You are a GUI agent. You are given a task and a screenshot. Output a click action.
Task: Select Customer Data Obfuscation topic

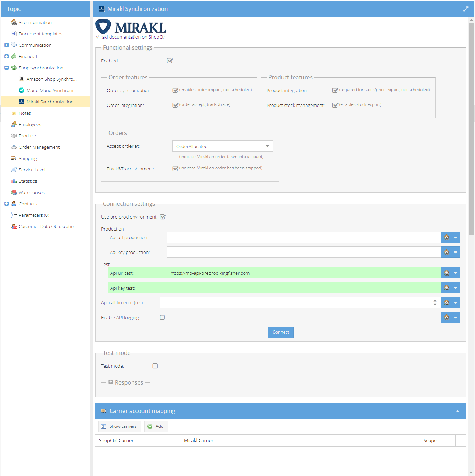click(45, 226)
